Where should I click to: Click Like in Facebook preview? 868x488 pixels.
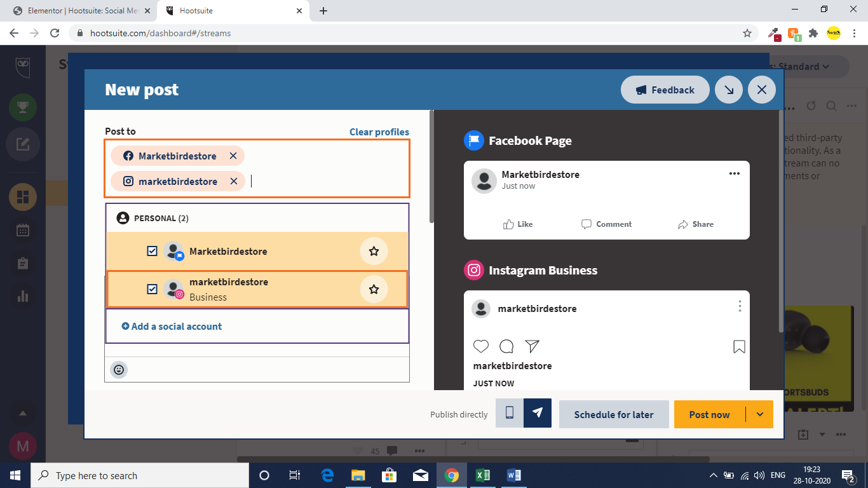tap(518, 224)
